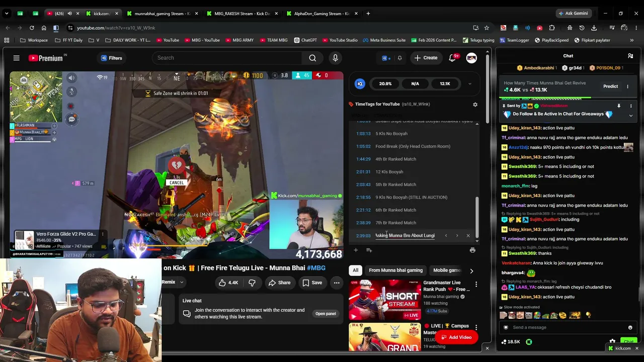Open options for Vero Forza Glide ad
Image resolution: width=644 pixels, height=362 pixels.
point(103,234)
